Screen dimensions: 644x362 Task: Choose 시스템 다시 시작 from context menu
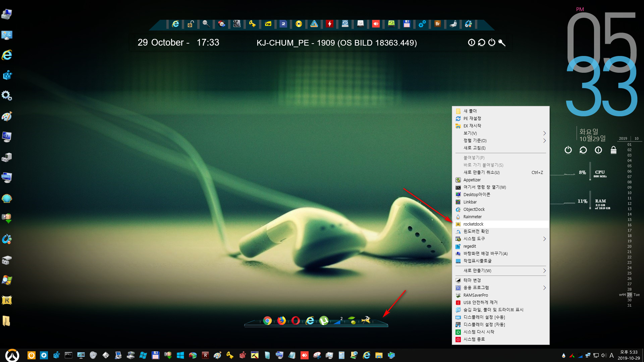tap(501, 332)
